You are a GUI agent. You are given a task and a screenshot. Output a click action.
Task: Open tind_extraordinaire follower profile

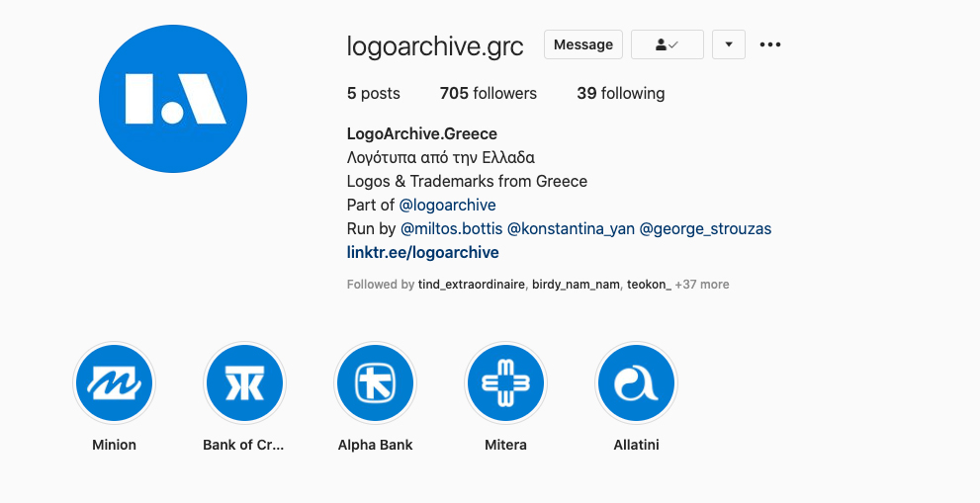[x=472, y=285]
